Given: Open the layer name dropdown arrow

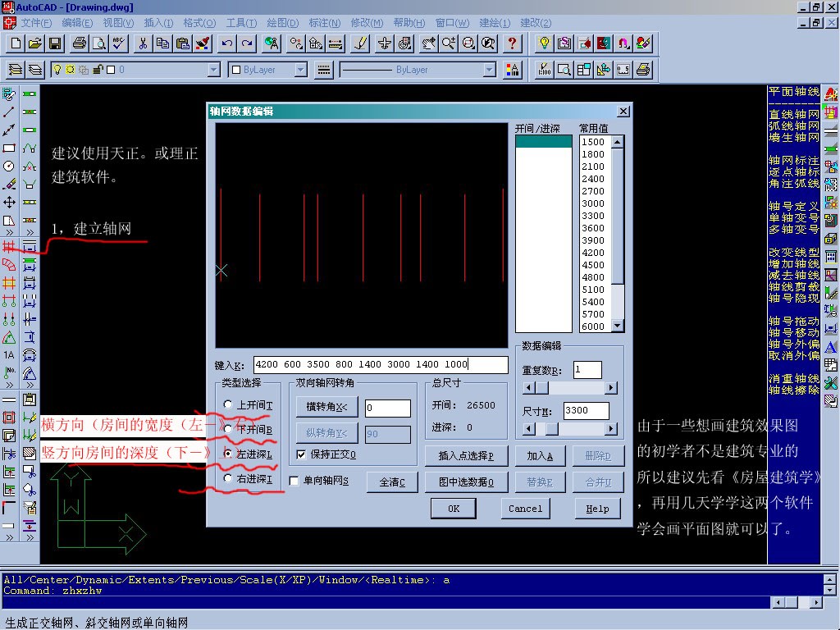Looking at the screenshot, I should tap(214, 70).
